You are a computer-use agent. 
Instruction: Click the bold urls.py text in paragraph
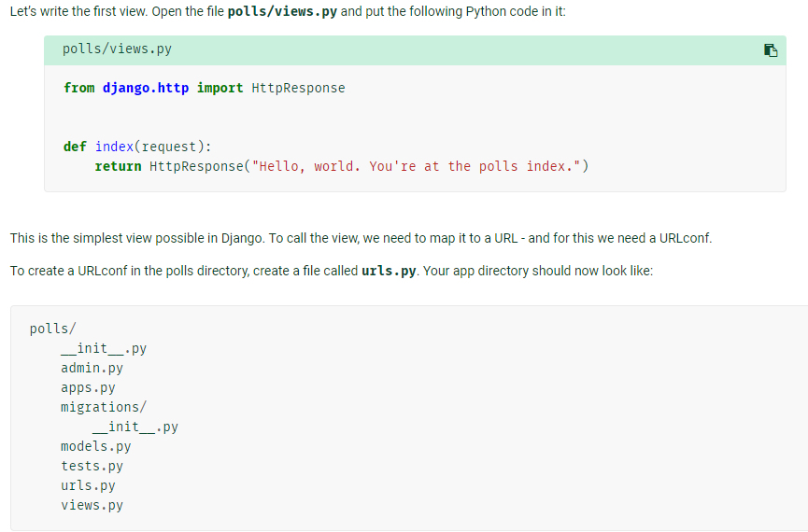[x=389, y=271]
